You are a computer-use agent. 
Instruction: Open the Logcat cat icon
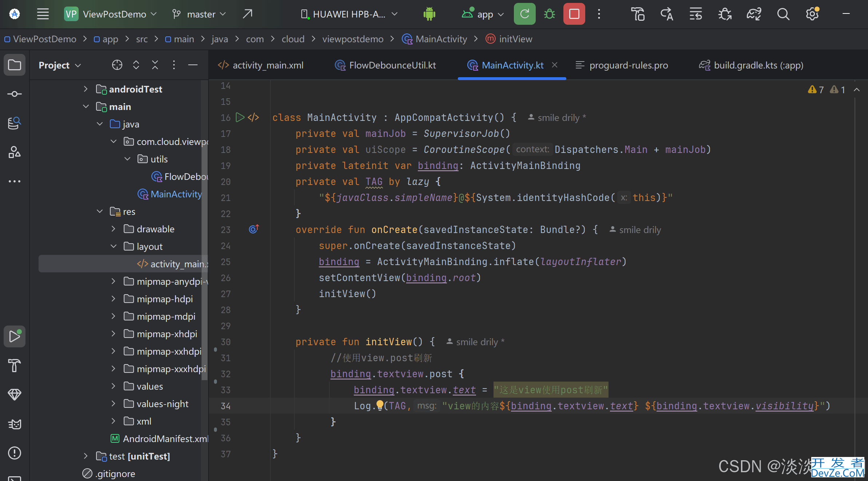coord(15,424)
